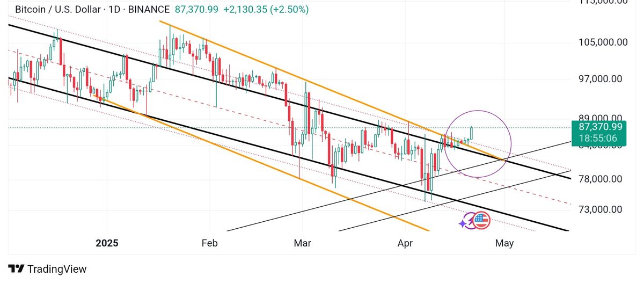Click the TradingView logo icon
This screenshot has height=283, width=644.
click(17, 269)
